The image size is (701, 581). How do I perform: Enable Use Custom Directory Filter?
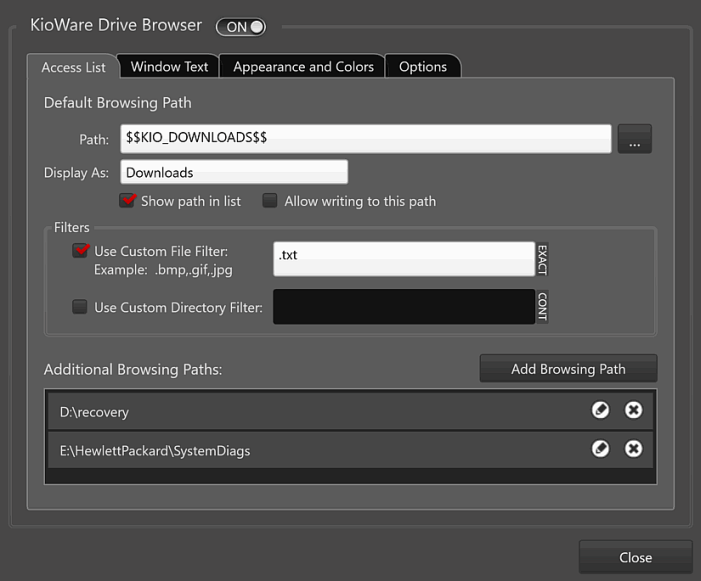click(x=80, y=307)
